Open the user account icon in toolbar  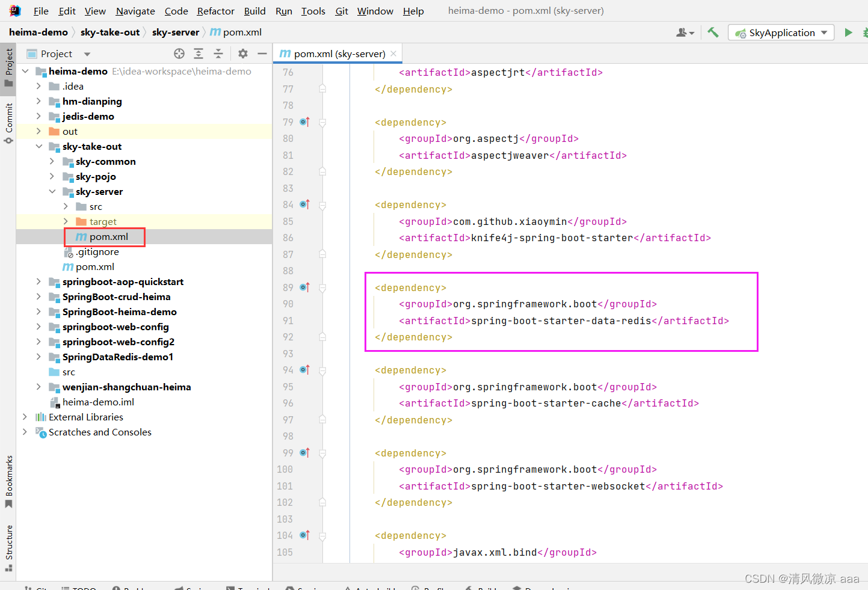685,32
